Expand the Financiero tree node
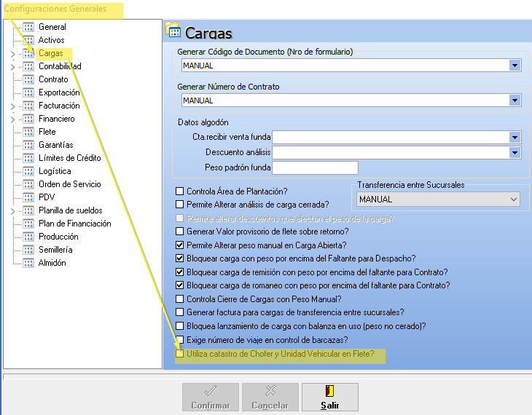Image resolution: width=532 pixels, height=415 pixels. (x=13, y=119)
